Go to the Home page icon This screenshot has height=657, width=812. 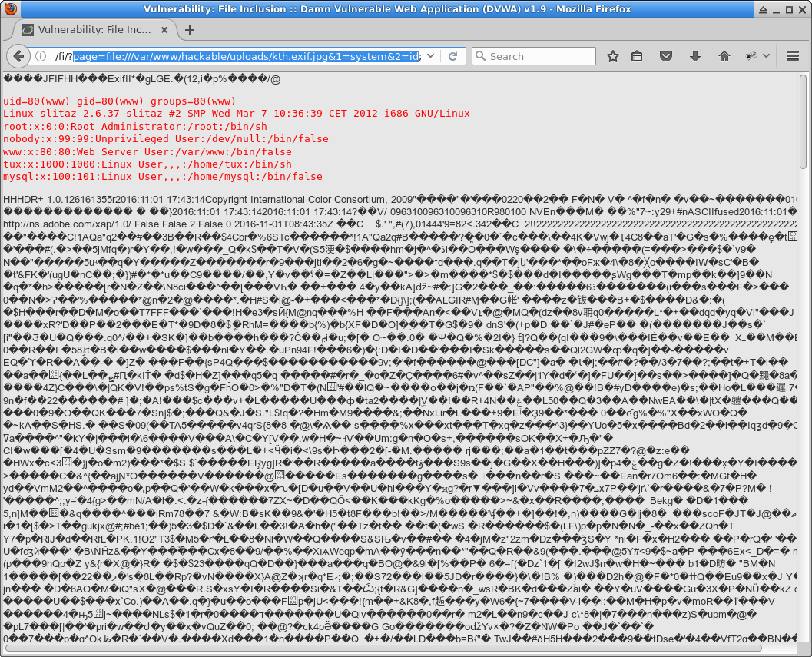coord(724,56)
